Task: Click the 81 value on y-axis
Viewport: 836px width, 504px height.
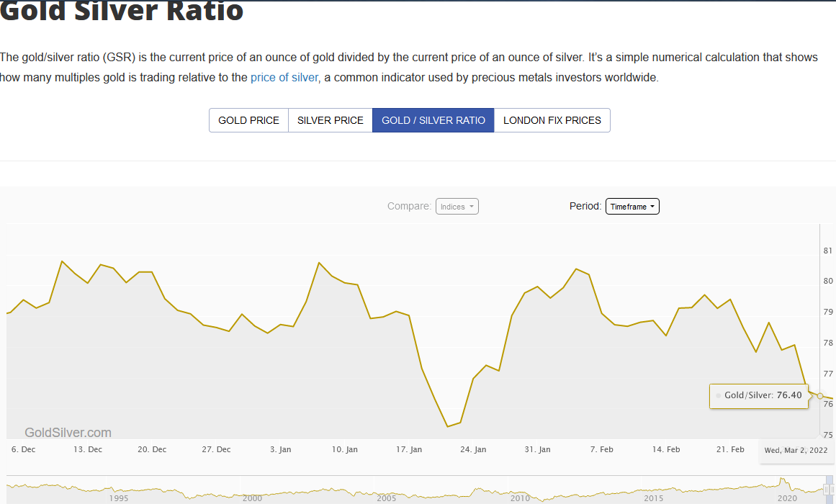Action: [x=828, y=251]
